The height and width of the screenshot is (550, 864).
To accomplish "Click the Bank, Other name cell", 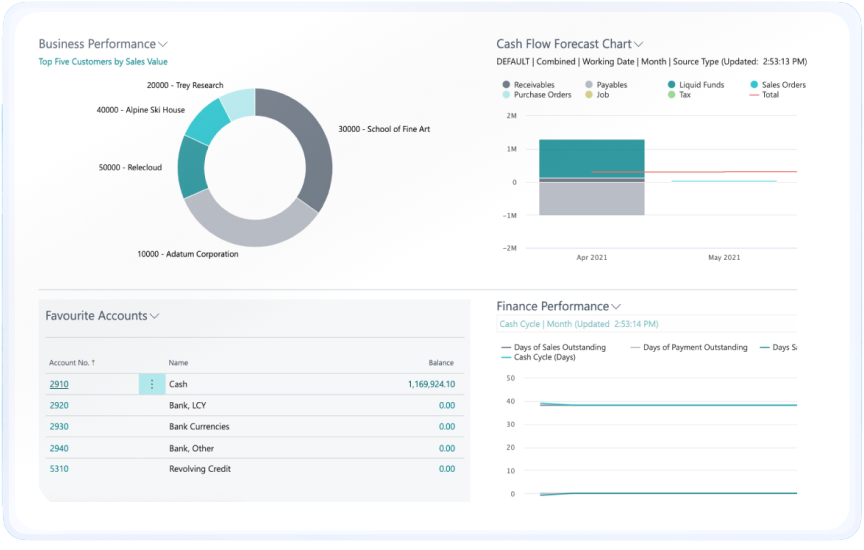I will click(x=191, y=449).
